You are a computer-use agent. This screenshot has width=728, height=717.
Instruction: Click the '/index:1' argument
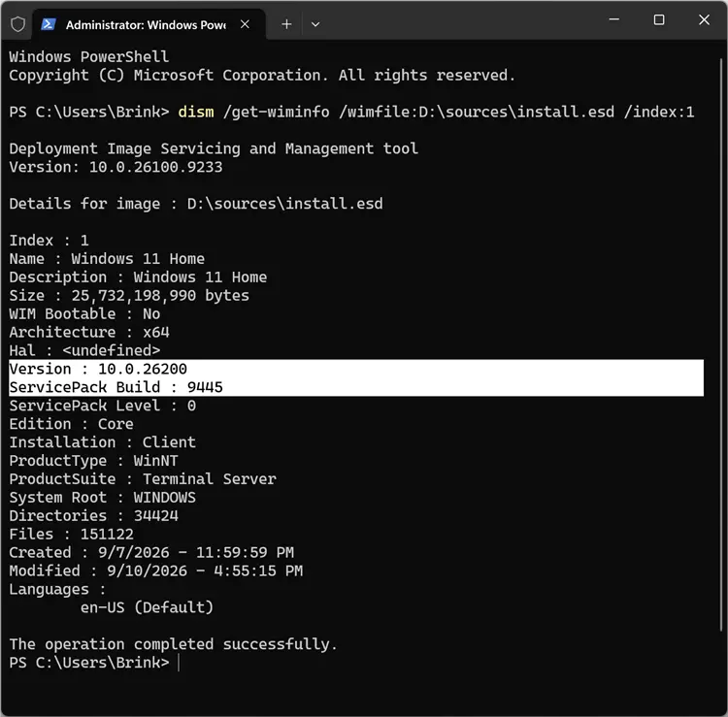click(659, 112)
